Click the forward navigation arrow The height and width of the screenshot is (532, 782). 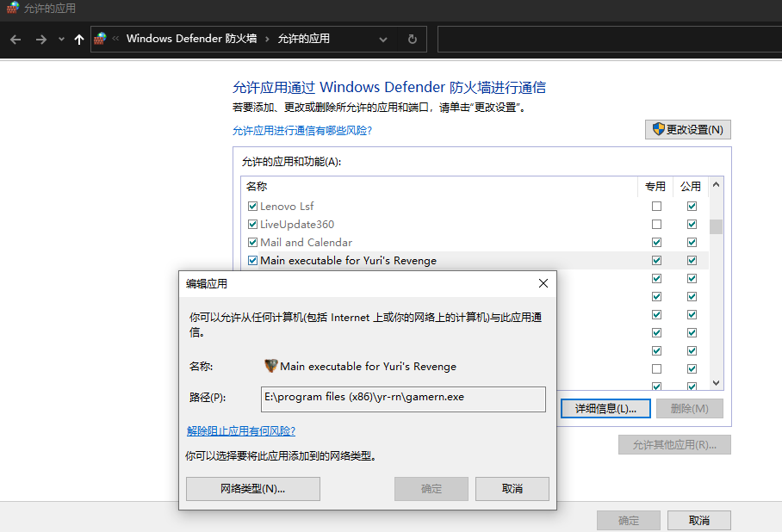click(x=40, y=40)
